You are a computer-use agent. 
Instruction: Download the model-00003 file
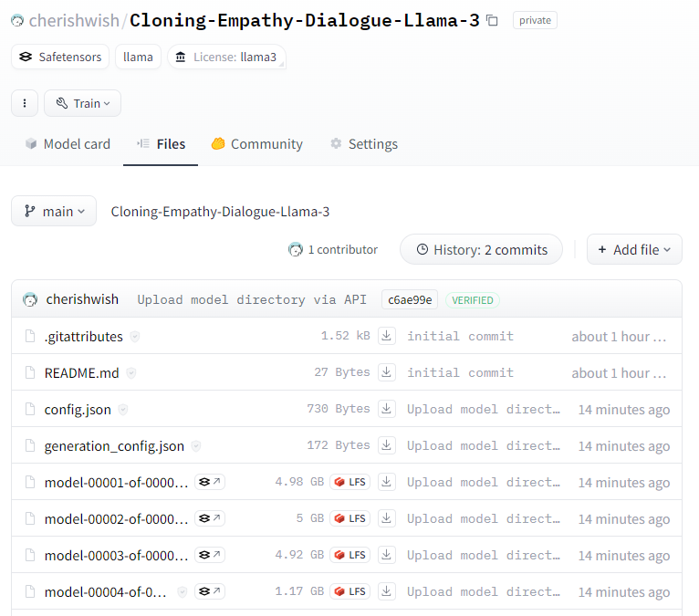[387, 555]
